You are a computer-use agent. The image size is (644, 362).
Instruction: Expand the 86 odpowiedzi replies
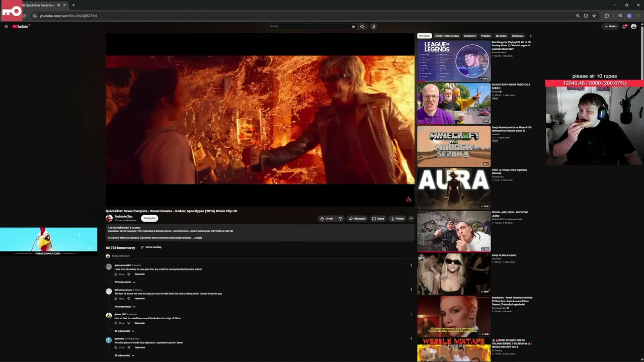125,331
